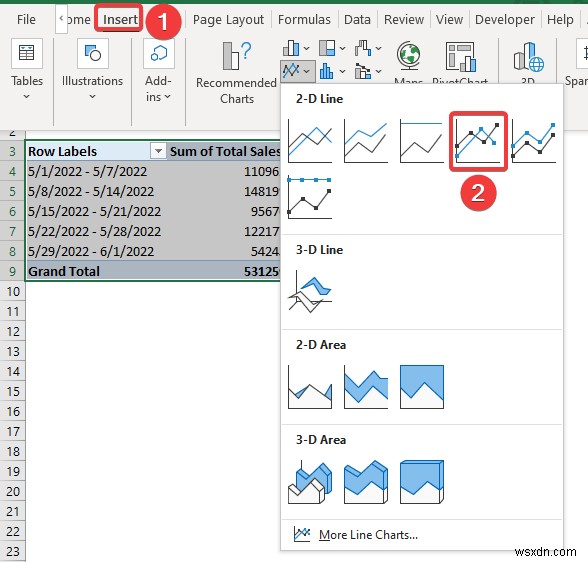588x562 pixels.
Task: Open the File tab
Action: [26, 19]
